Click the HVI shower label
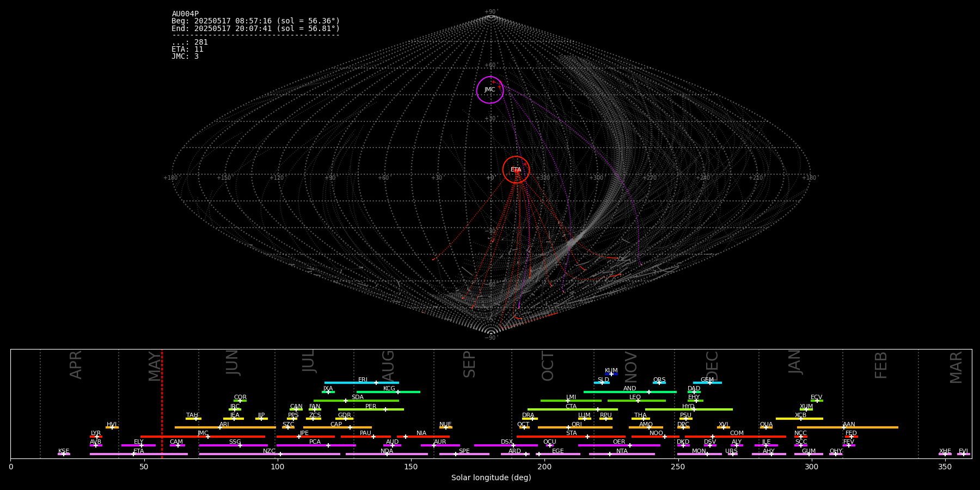This screenshot has height=490, width=980. pos(112,425)
